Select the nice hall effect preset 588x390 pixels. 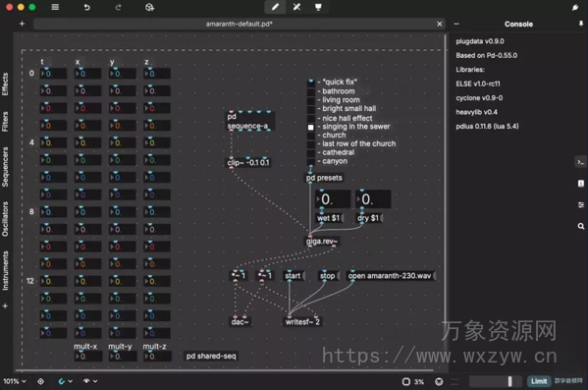tap(311, 118)
